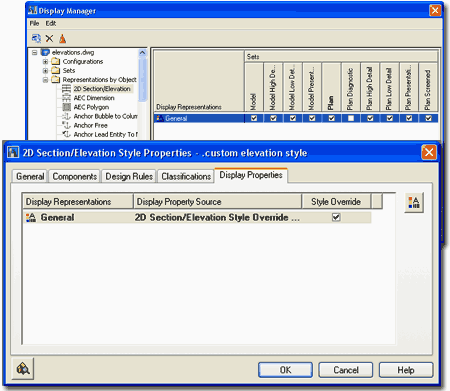Switch to the Classifications tab
The width and height of the screenshot is (450, 391).
pos(186,176)
